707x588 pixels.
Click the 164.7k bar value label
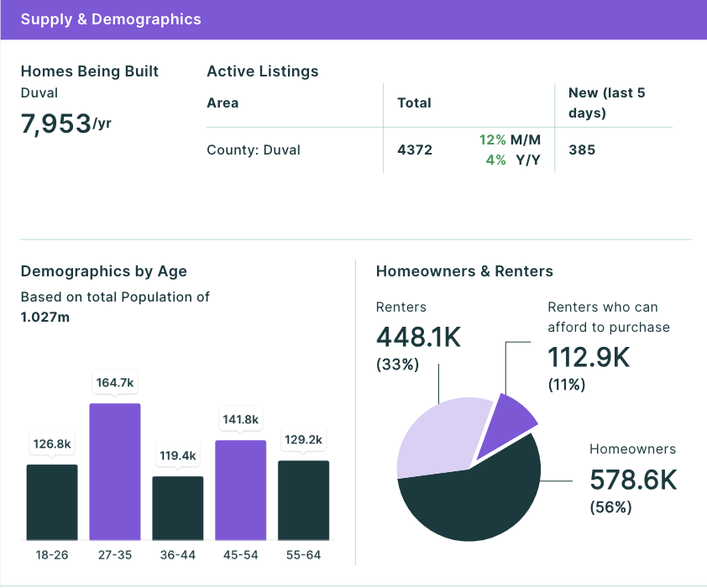point(115,383)
